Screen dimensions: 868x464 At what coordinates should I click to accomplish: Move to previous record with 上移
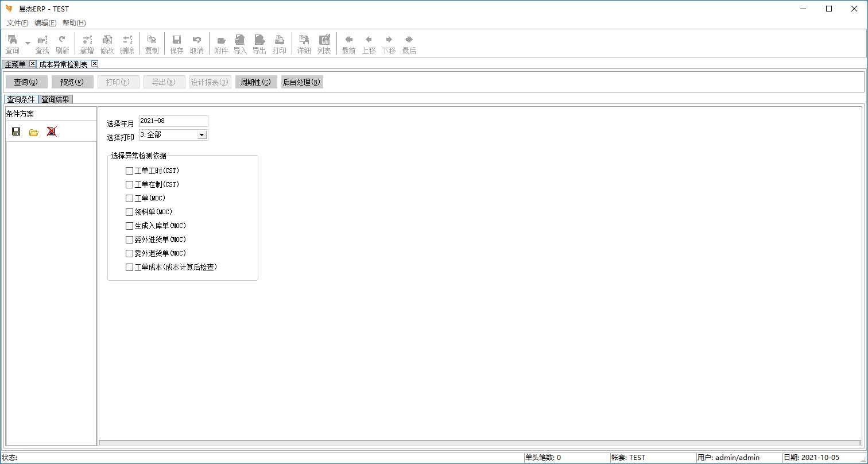click(x=369, y=44)
